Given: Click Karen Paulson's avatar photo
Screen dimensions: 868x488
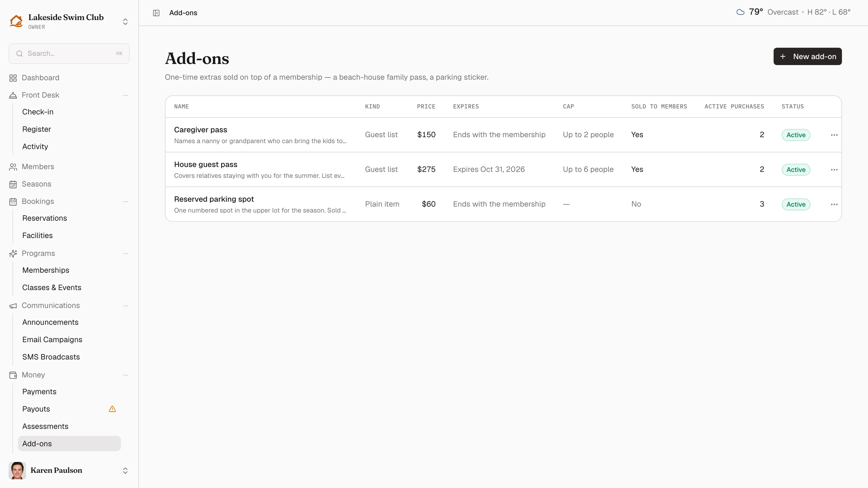Looking at the screenshot, I should (17, 470).
